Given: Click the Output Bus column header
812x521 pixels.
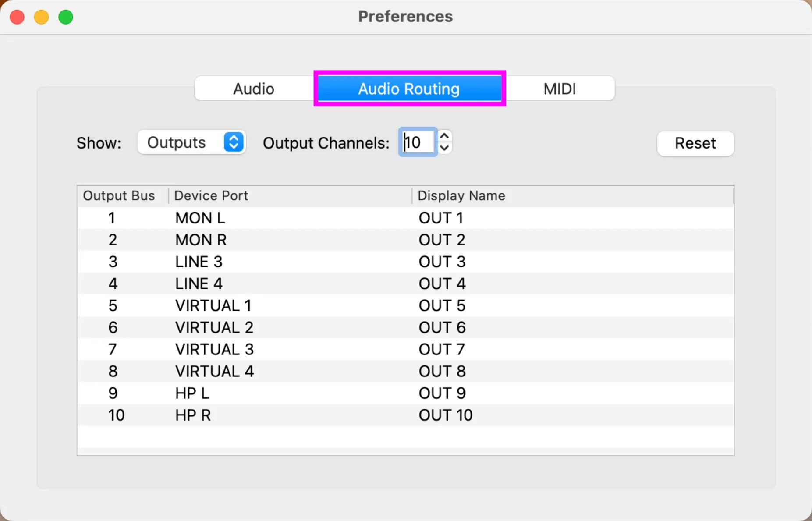Looking at the screenshot, I should point(119,195).
